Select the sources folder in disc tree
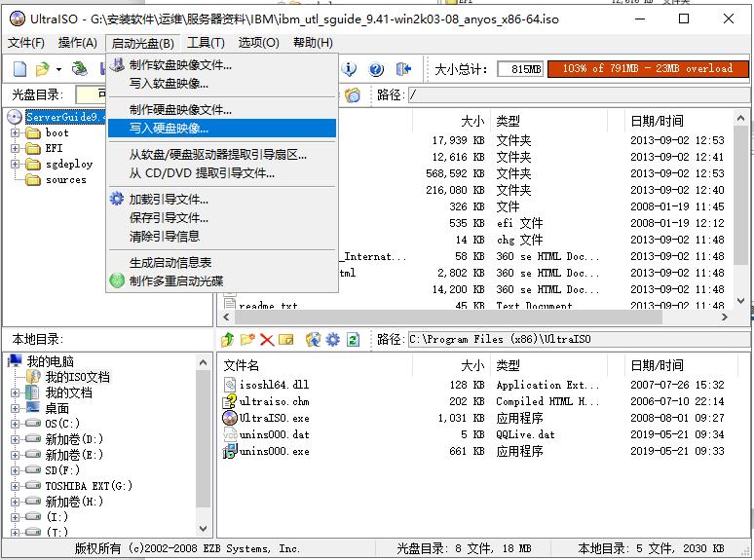 (66, 180)
